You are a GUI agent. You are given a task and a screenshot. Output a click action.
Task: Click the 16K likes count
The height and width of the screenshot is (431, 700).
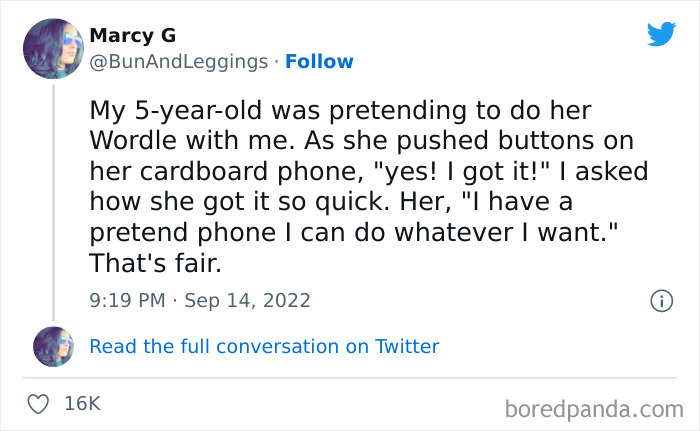[x=82, y=404]
